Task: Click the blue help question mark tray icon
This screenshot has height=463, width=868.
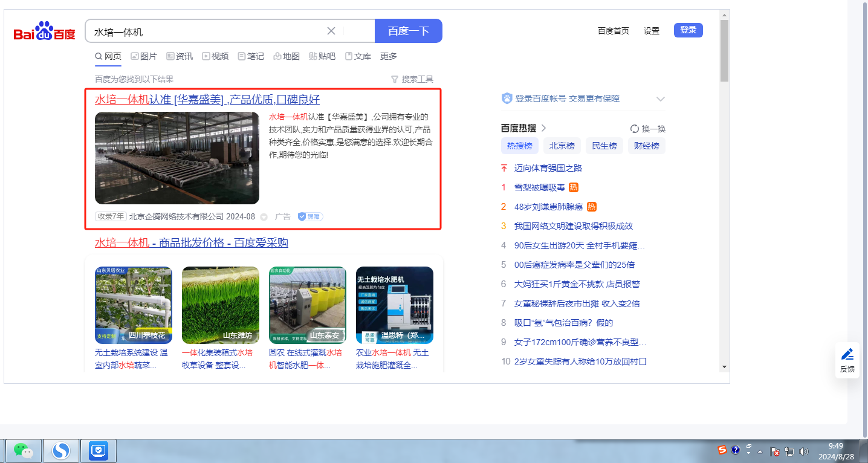Action: 736,450
